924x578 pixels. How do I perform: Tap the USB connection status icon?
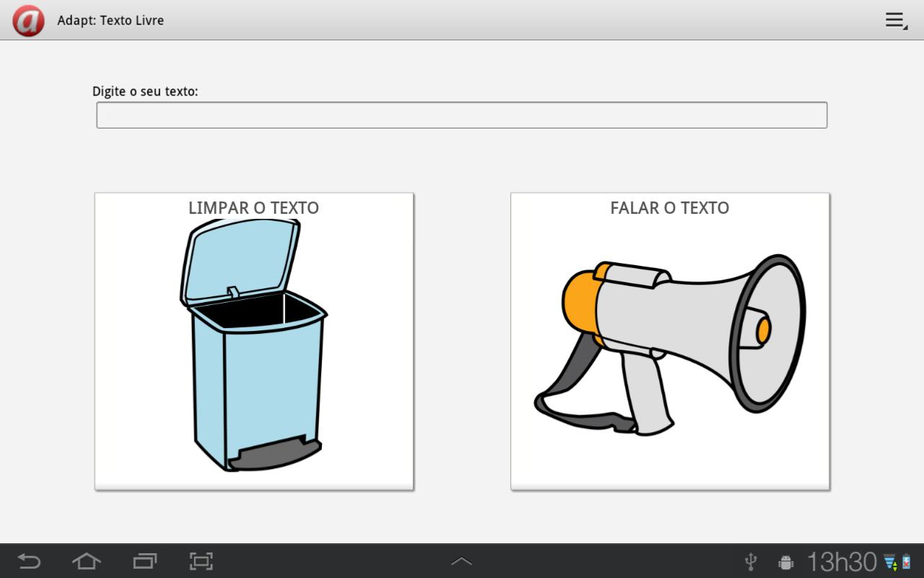click(x=751, y=561)
